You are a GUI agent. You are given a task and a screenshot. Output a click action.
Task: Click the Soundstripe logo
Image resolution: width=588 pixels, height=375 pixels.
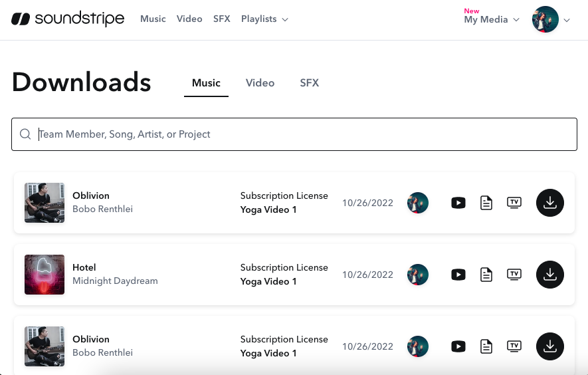coord(68,19)
